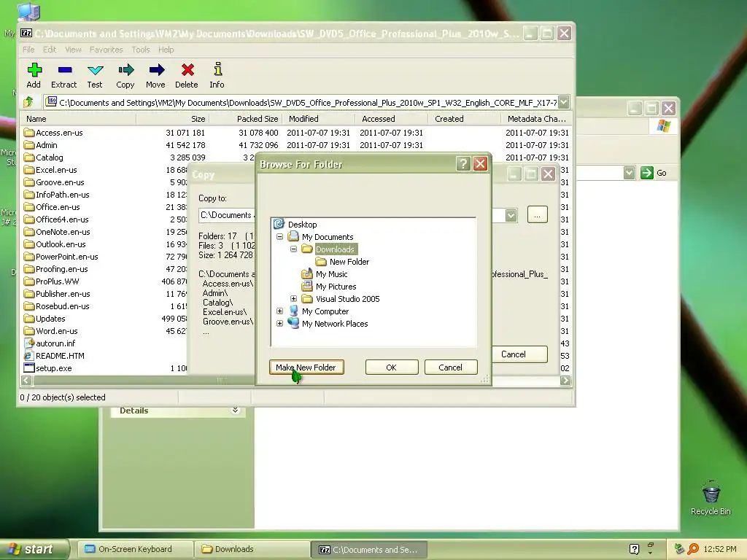747x560 pixels.
Task: Click the Start button
Action: pyautogui.click(x=34, y=549)
